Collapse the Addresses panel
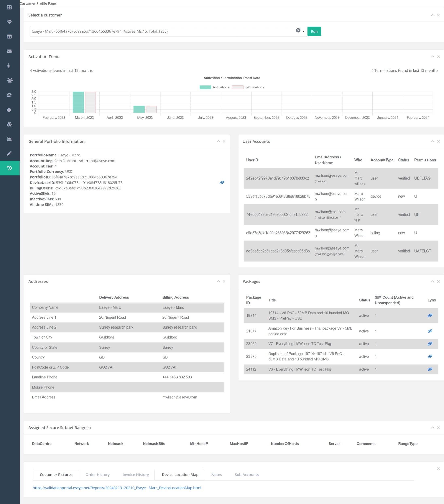444x504 pixels. [x=218, y=281]
